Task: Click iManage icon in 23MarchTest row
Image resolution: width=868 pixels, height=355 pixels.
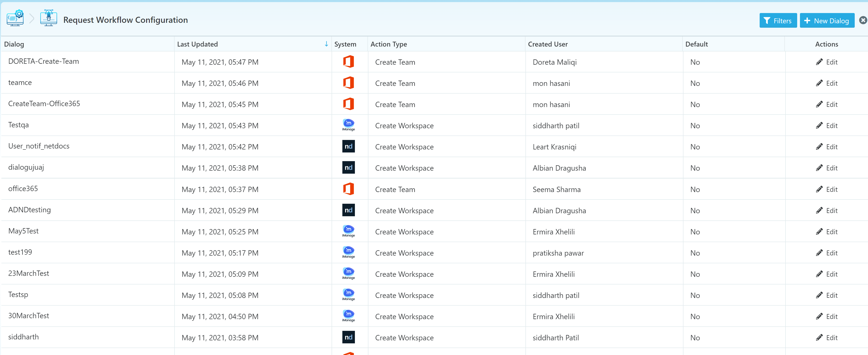Action: pyautogui.click(x=348, y=274)
